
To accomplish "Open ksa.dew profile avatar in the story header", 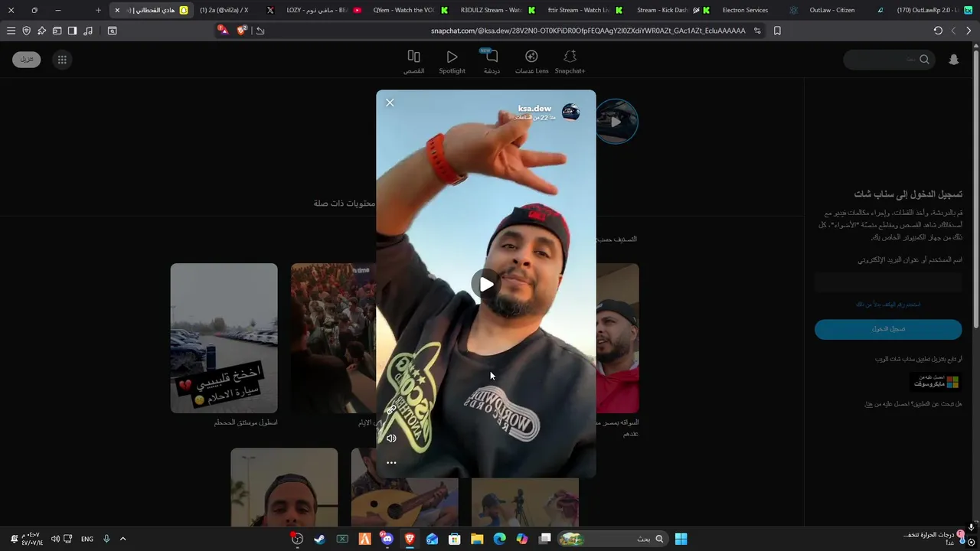I will [571, 112].
